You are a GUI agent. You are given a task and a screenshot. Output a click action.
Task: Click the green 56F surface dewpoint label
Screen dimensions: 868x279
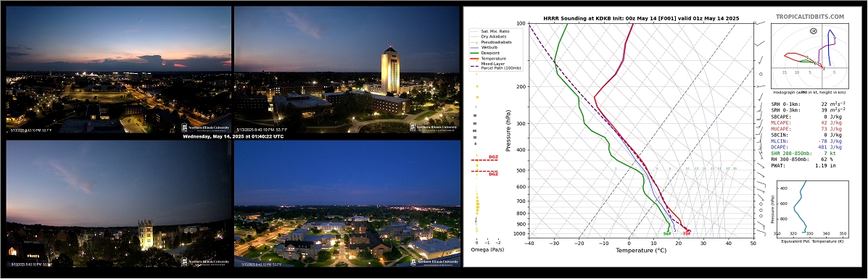click(x=667, y=233)
